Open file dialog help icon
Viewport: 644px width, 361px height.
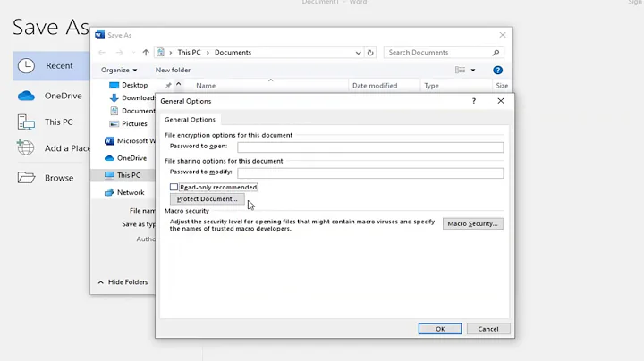[x=498, y=71]
